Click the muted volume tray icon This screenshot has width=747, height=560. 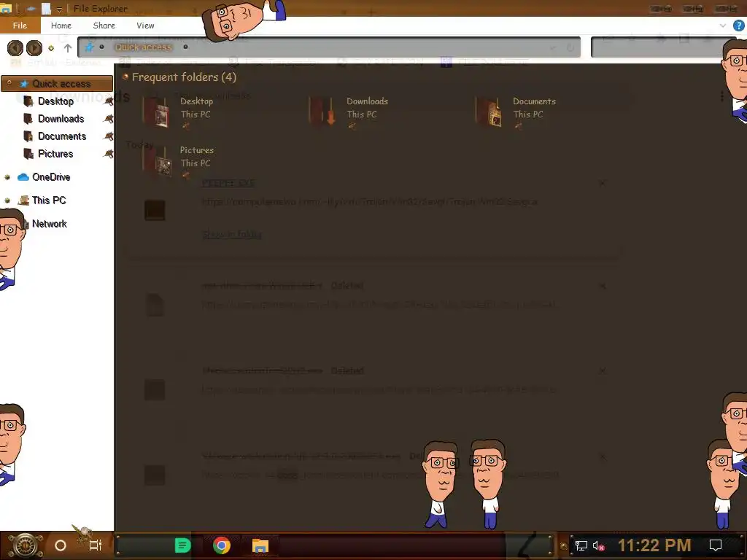tap(598, 545)
